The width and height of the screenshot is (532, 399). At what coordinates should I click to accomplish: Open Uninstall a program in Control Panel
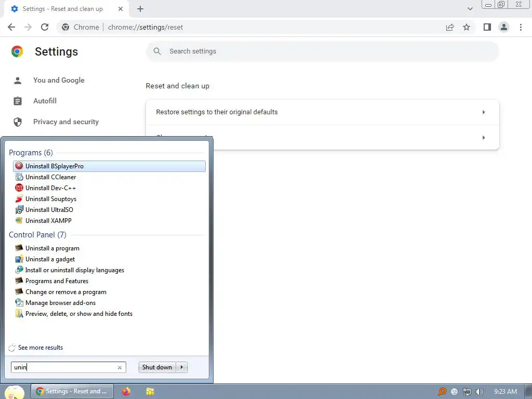point(109,248)
